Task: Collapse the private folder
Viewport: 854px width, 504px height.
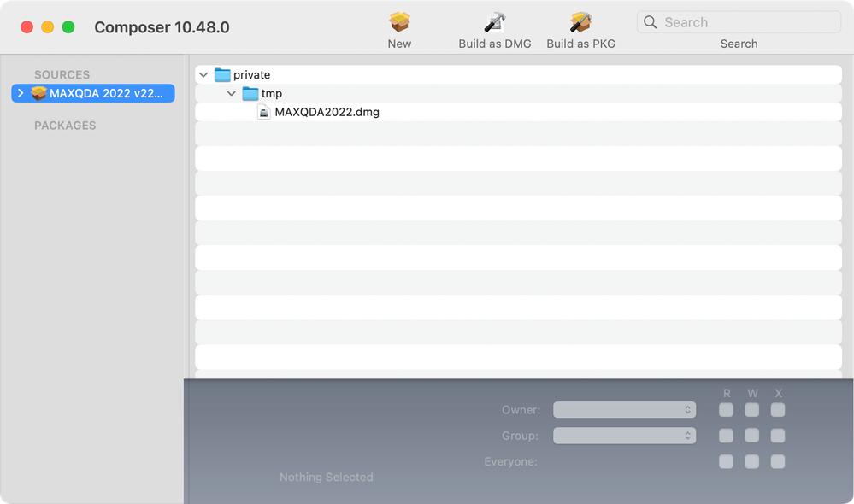Action: (203, 74)
